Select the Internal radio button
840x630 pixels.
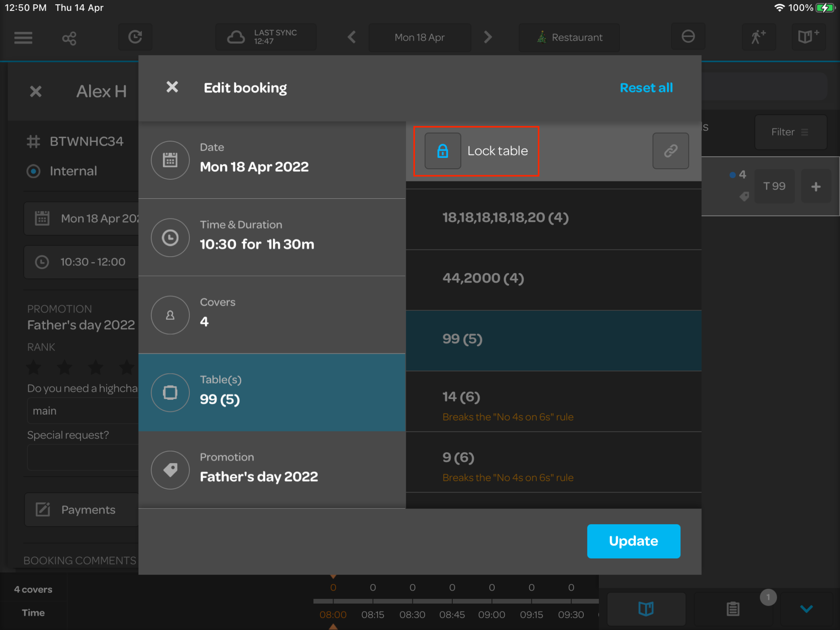(x=34, y=171)
